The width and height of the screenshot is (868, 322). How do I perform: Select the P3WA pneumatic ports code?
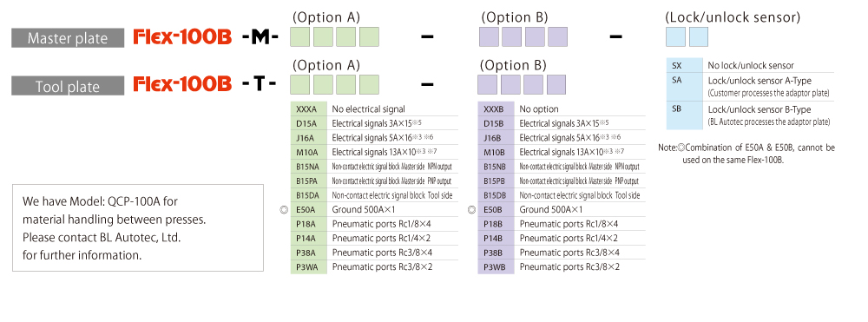pyautogui.click(x=308, y=267)
